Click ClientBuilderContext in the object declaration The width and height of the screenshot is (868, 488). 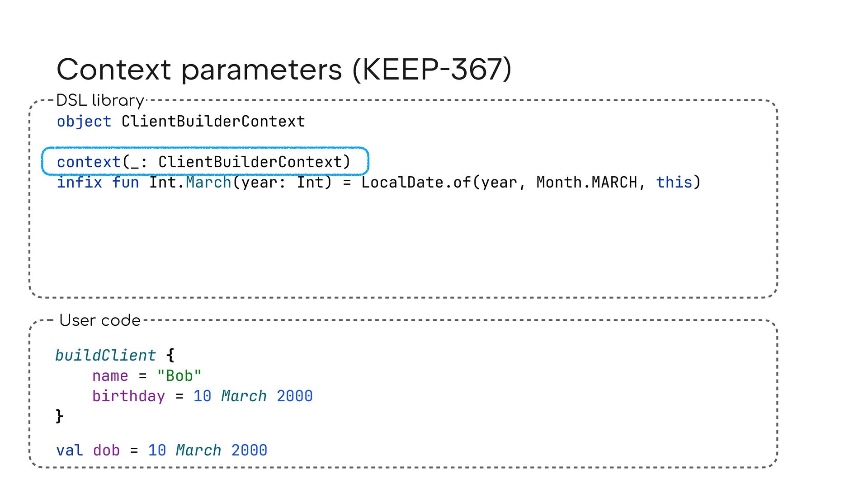coord(213,122)
